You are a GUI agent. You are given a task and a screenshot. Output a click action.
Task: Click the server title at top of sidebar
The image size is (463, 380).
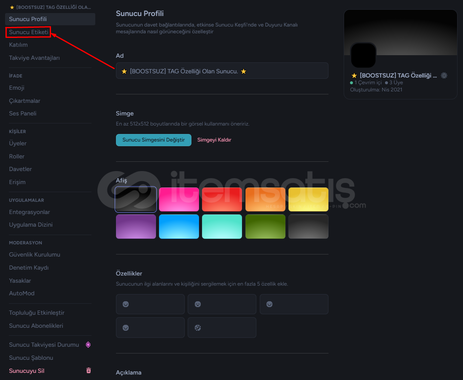click(50, 7)
